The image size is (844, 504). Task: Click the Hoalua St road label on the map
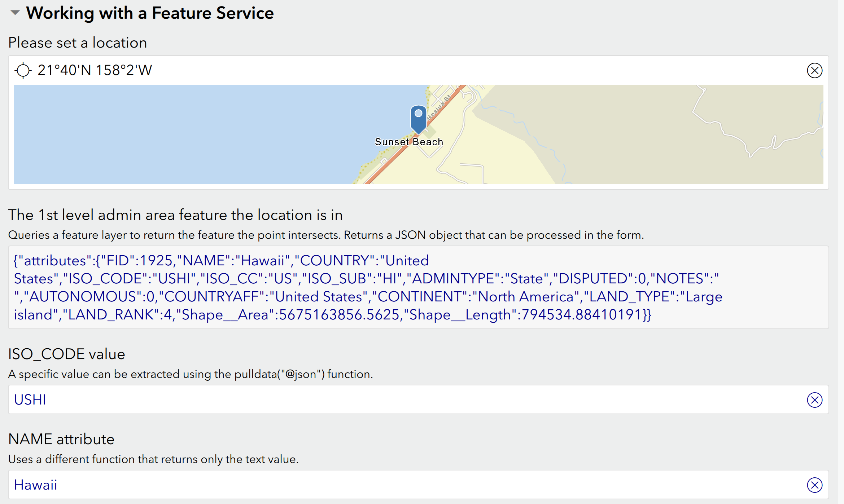pyautogui.click(x=439, y=107)
